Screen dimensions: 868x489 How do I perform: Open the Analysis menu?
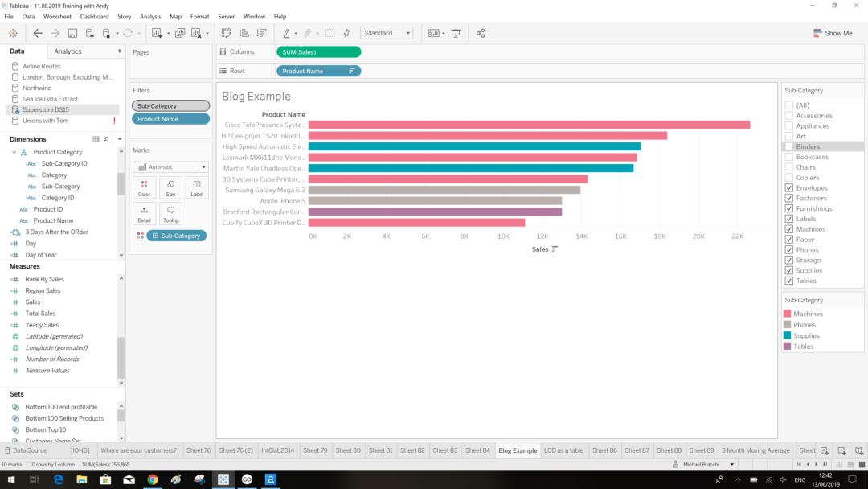(150, 16)
